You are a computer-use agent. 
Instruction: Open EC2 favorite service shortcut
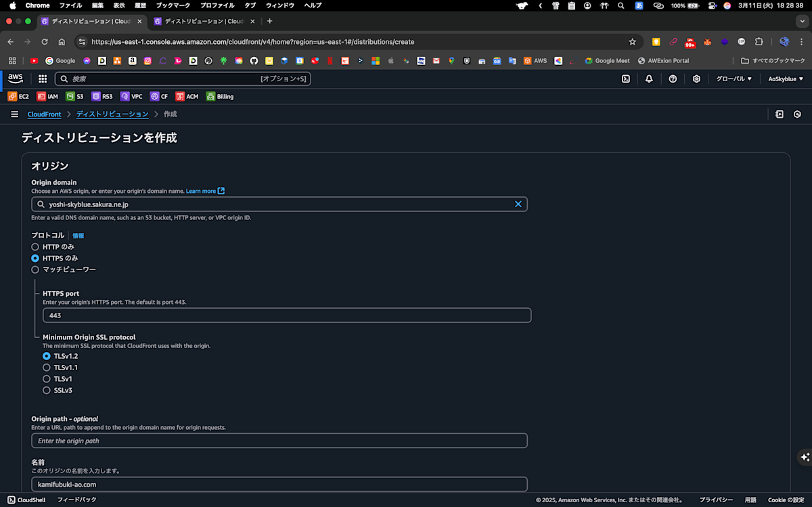pyautogui.click(x=18, y=96)
